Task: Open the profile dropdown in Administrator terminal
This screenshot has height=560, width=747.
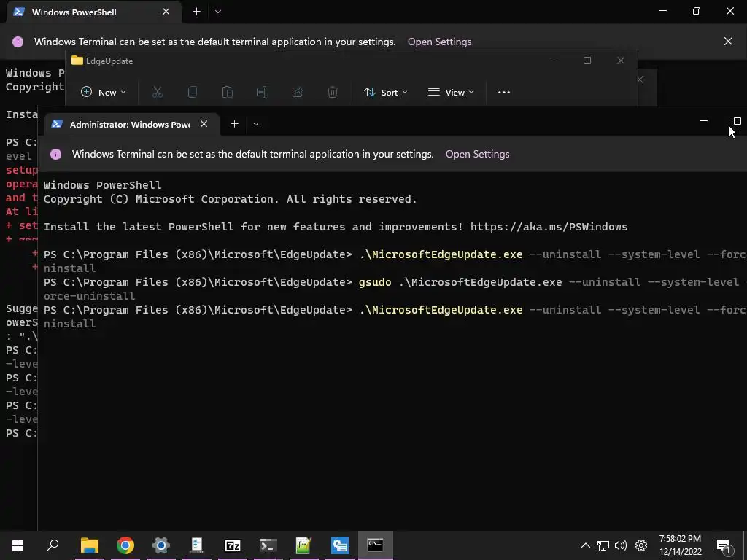Action: 256,124
